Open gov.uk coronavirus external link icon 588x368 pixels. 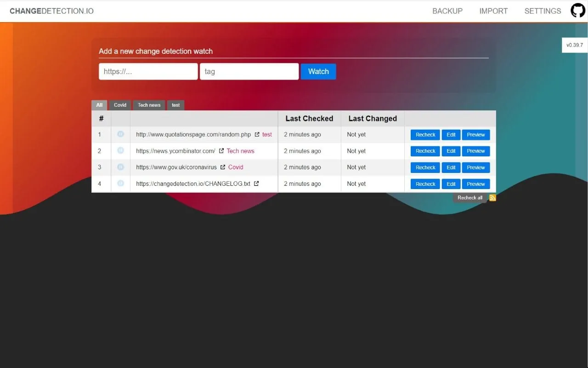[223, 167]
